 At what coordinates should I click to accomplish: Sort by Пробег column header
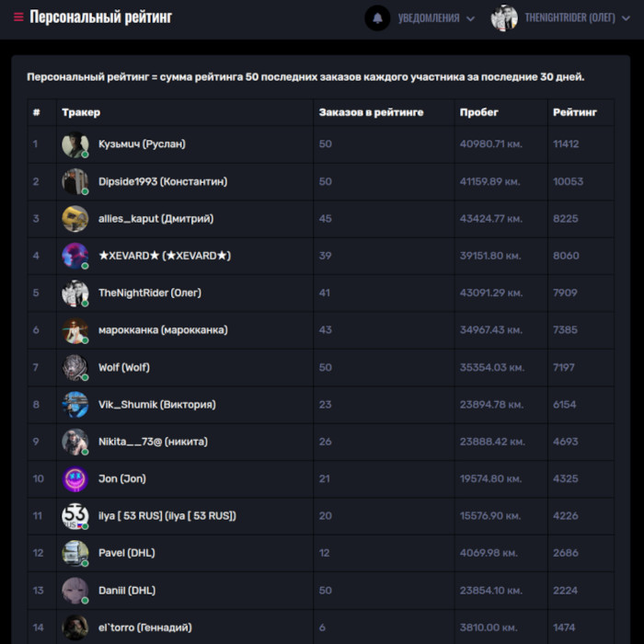(478, 112)
